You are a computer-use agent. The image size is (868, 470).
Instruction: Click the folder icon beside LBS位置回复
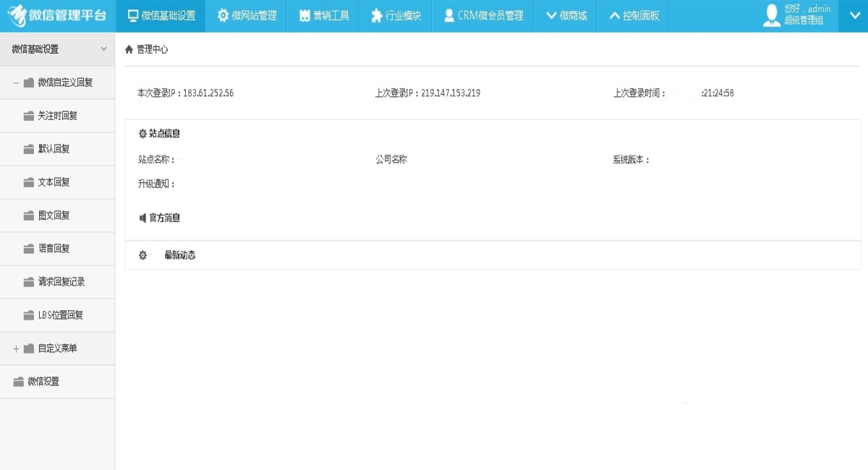29,315
